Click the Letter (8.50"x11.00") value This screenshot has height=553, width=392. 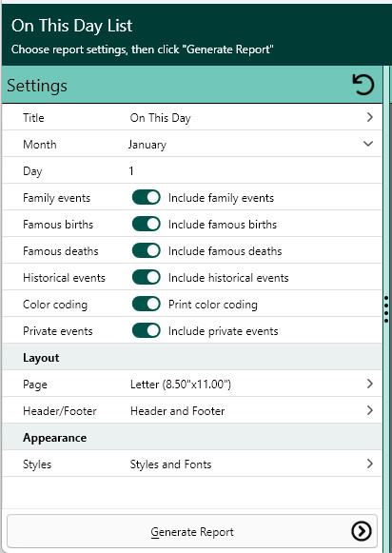pos(181,385)
